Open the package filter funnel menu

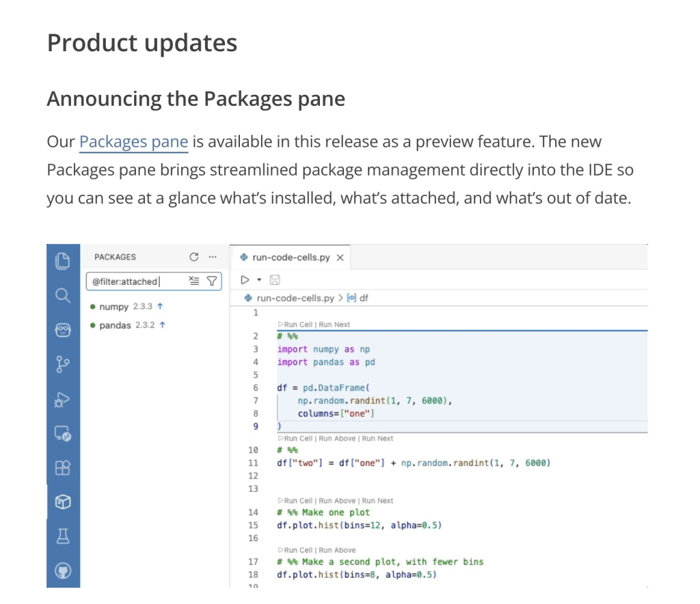click(212, 281)
